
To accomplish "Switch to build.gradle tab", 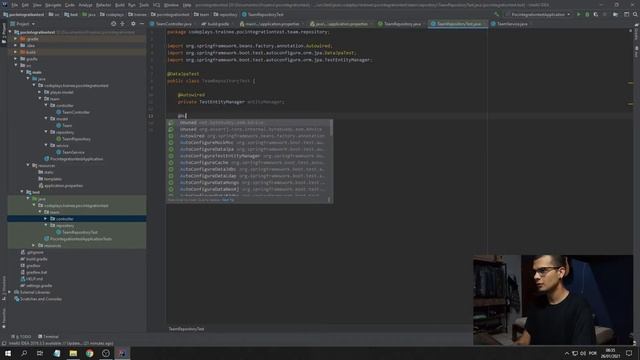I will [216, 24].
